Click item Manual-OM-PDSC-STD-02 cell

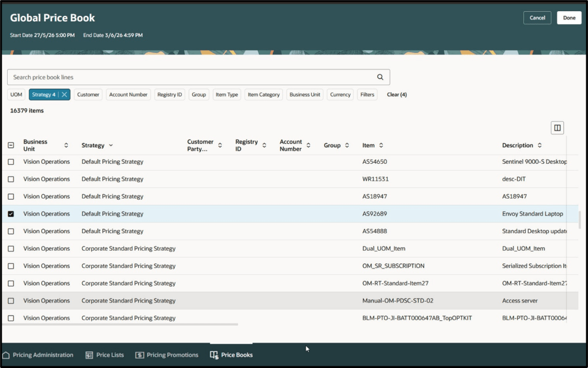[398, 301]
